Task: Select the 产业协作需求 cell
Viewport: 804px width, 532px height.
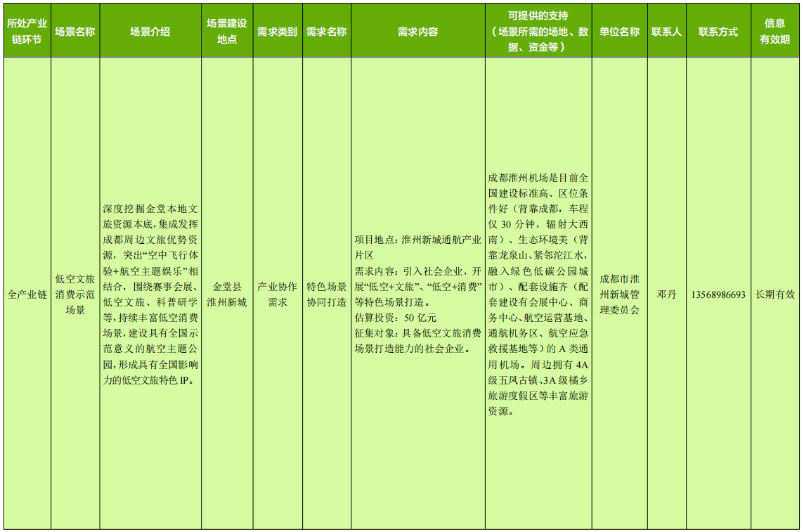Action: [277, 294]
